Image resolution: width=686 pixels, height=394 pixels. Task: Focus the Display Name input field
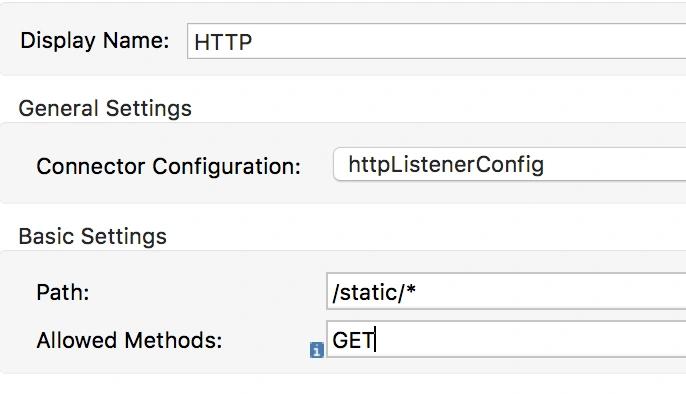click(437, 42)
